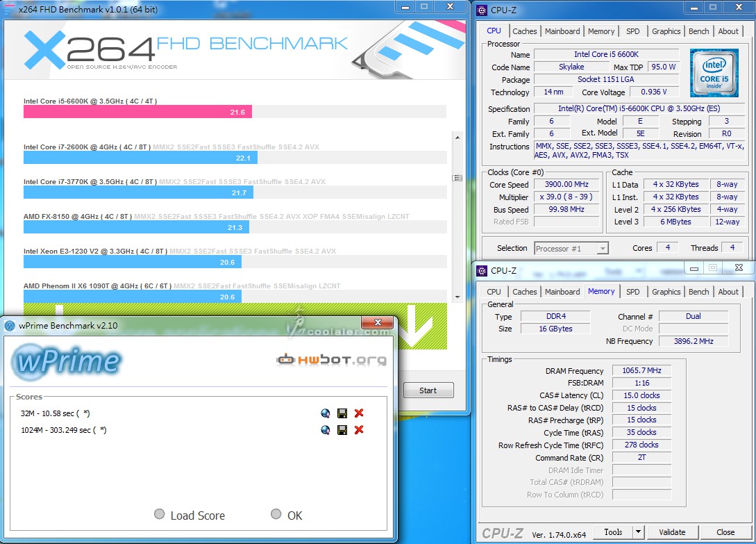Viewport: 756px width, 544px height.
Task: Click the x264 title bar app icon
Action: point(10,9)
